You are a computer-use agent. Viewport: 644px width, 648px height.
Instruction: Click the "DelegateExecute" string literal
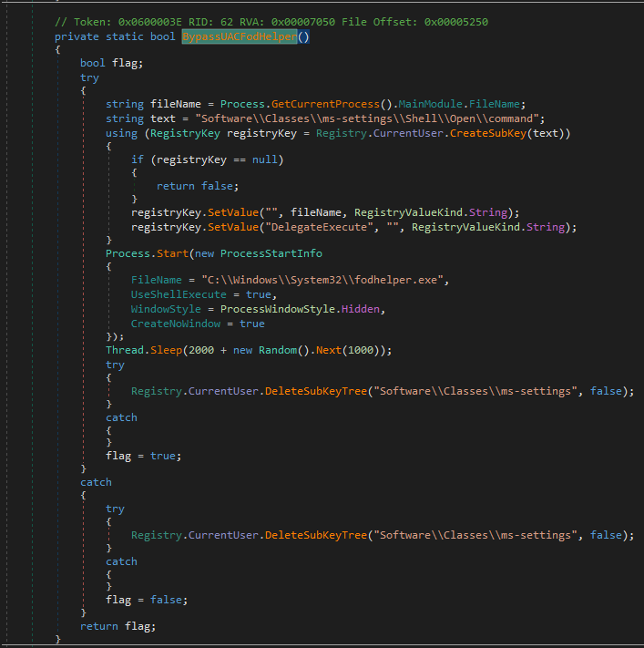(319, 227)
